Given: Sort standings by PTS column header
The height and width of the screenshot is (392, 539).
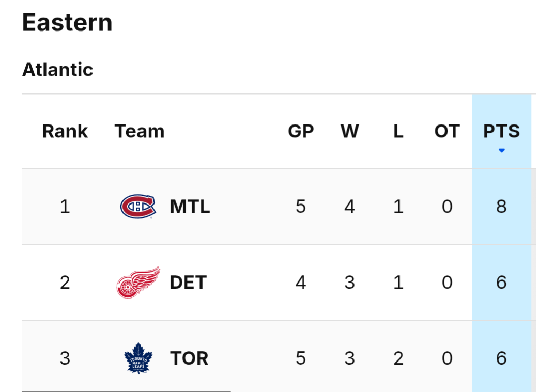Looking at the screenshot, I should coord(501,131).
